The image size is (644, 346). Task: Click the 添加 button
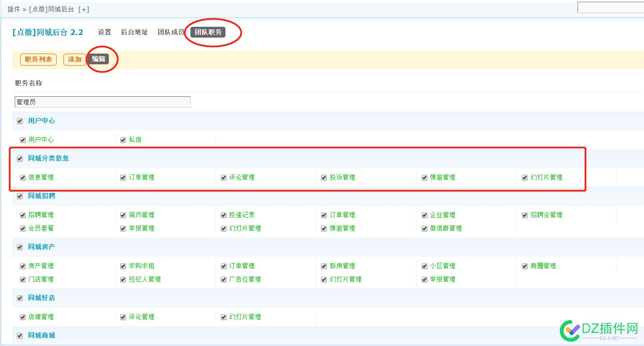[75, 60]
